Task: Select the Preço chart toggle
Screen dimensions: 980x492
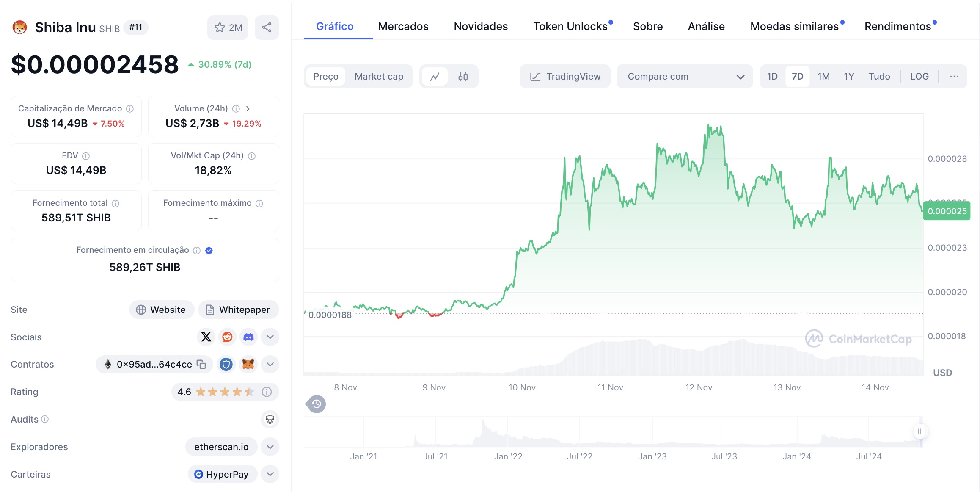Action: (326, 77)
